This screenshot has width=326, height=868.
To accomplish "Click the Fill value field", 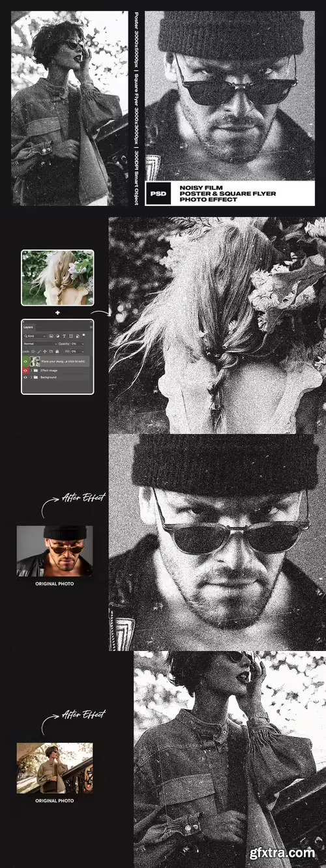I will pos(74,352).
